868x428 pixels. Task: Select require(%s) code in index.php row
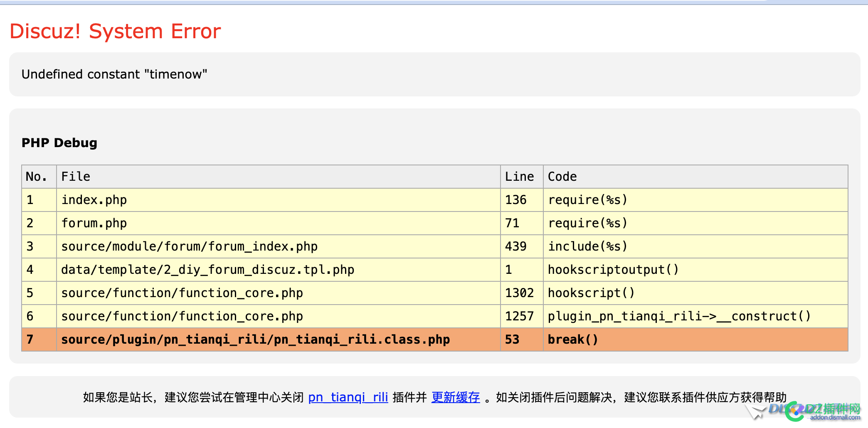695,200
